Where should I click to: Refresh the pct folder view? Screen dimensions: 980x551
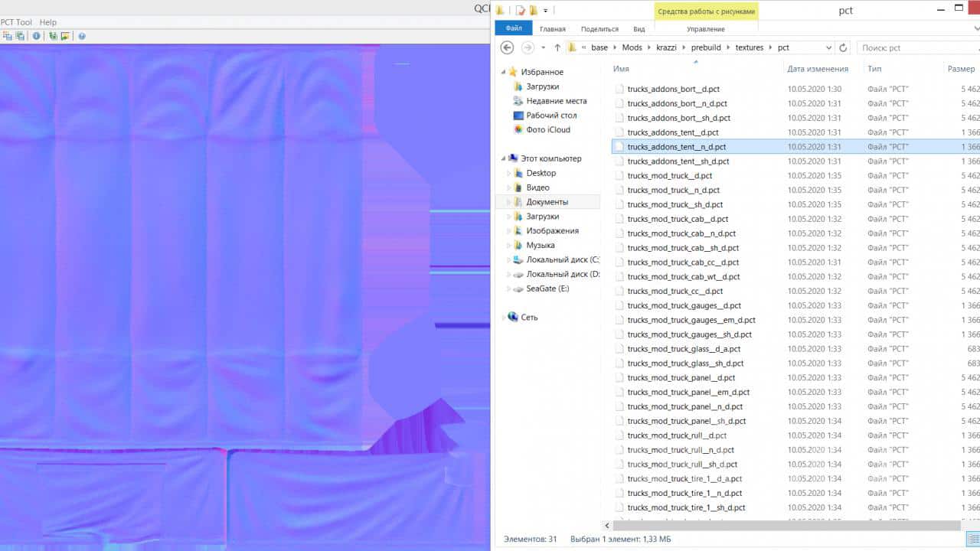point(843,47)
